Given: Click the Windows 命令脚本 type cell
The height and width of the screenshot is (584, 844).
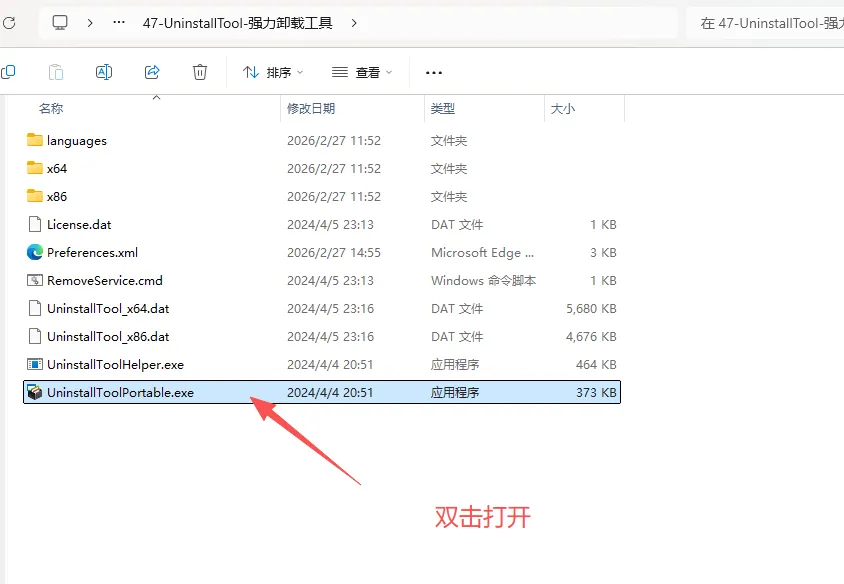Looking at the screenshot, I should tap(483, 280).
